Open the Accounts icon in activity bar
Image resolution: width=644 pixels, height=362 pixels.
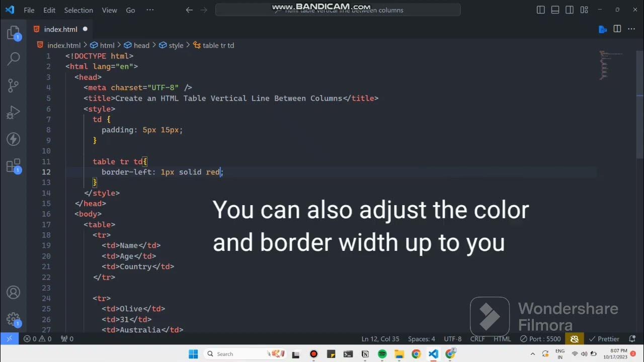pyautogui.click(x=14, y=293)
